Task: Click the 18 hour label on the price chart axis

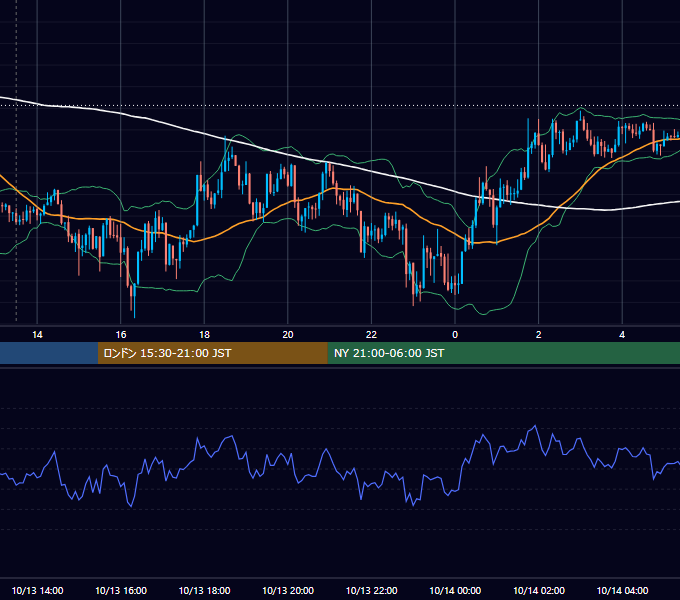Action: point(204,335)
